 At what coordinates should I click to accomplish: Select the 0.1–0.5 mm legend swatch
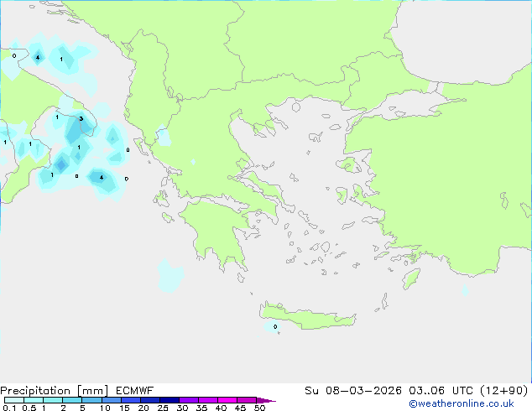click(x=14, y=400)
